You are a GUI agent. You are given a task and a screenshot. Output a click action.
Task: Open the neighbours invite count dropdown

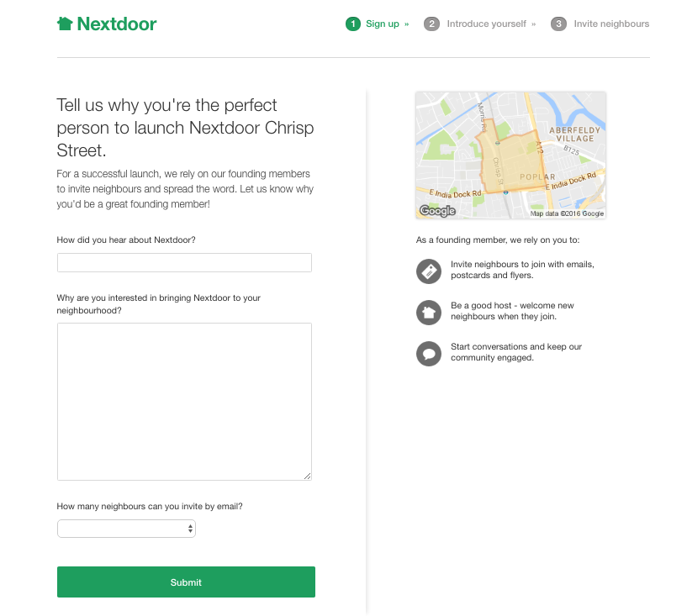126,529
